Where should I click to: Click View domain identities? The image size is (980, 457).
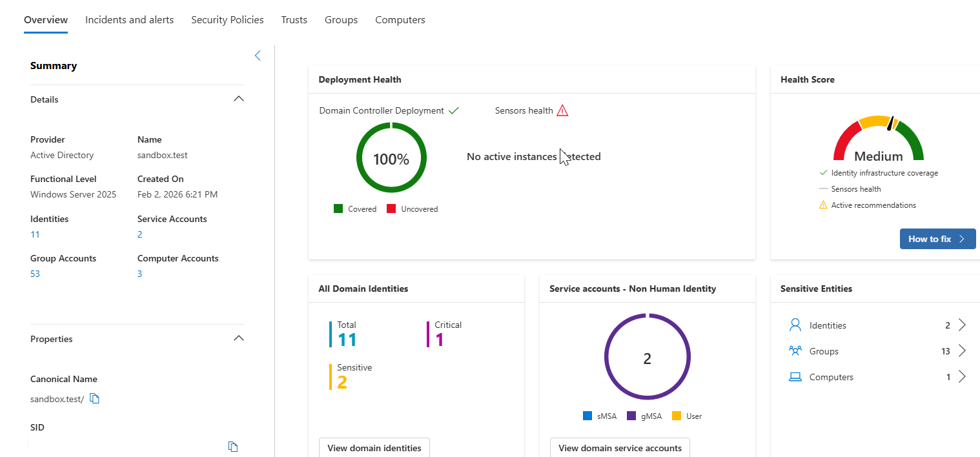pos(374,447)
